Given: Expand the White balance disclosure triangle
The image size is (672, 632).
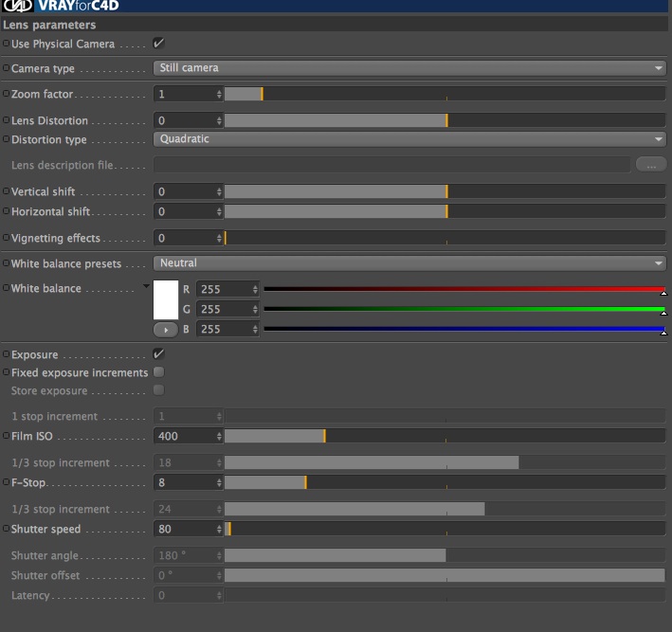Looking at the screenshot, I should point(146,286).
